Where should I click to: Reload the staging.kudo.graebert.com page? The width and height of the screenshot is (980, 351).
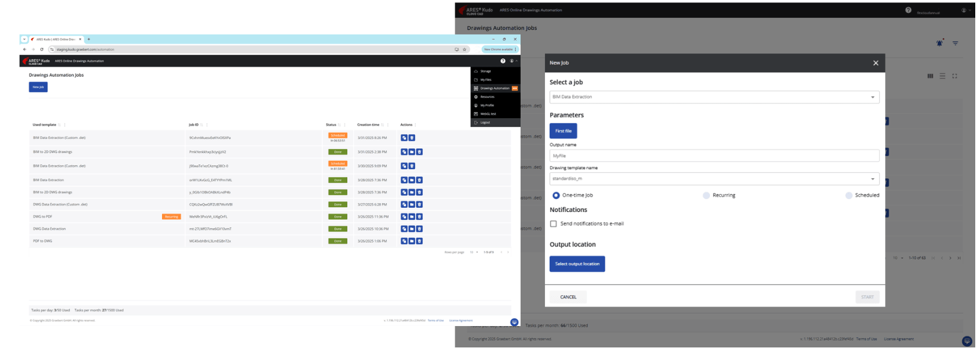(x=42, y=49)
